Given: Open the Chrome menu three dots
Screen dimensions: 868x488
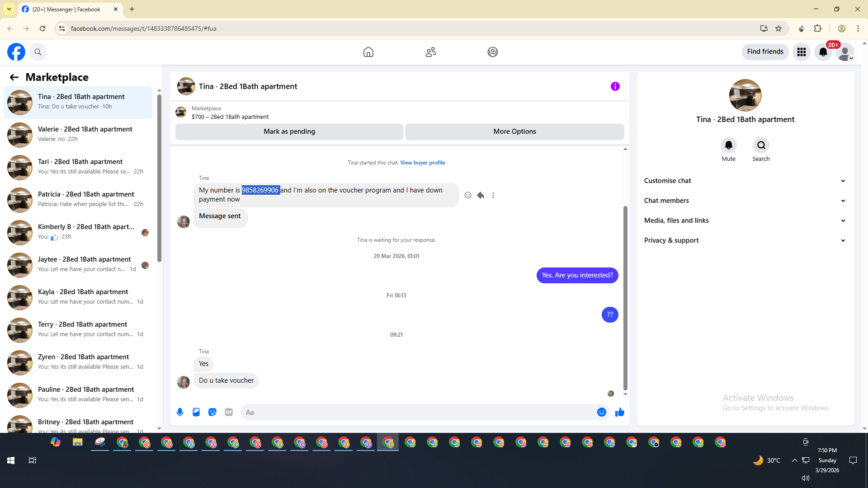Looking at the screenshot, I should (x=858, y=28).
